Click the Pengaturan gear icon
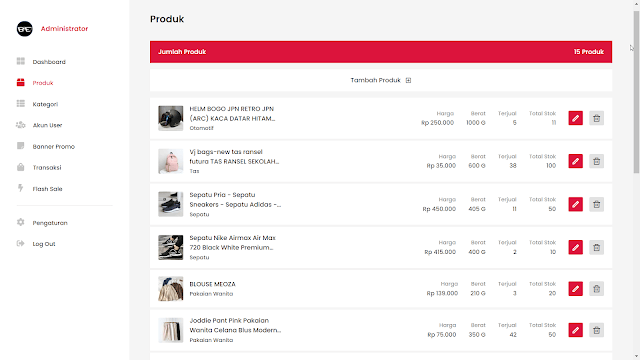The image size is (640, 360). 20,222
